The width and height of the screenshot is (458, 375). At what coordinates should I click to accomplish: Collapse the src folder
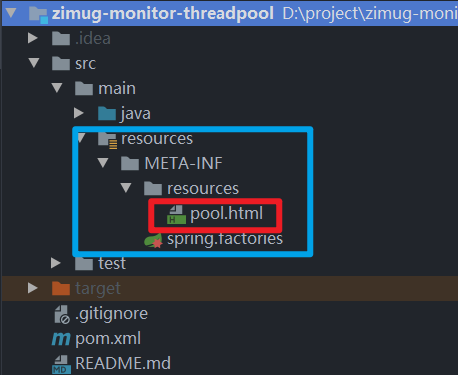click(34, 63)
